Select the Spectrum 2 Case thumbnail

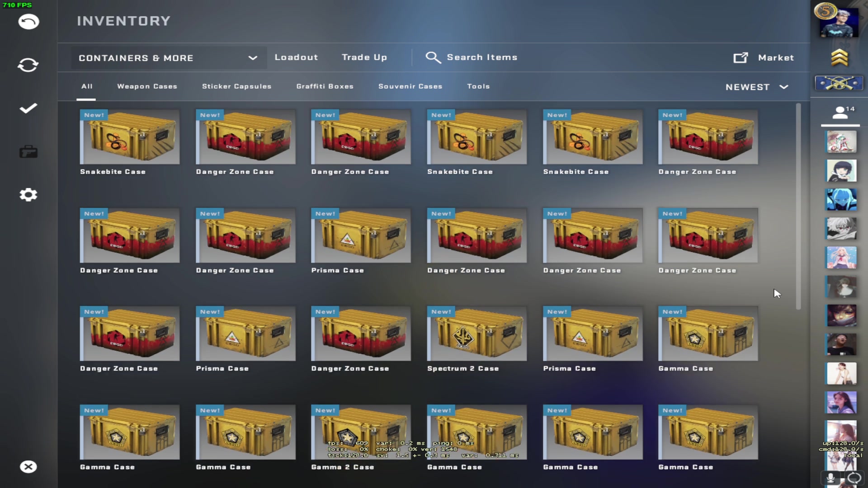[476, 334]
